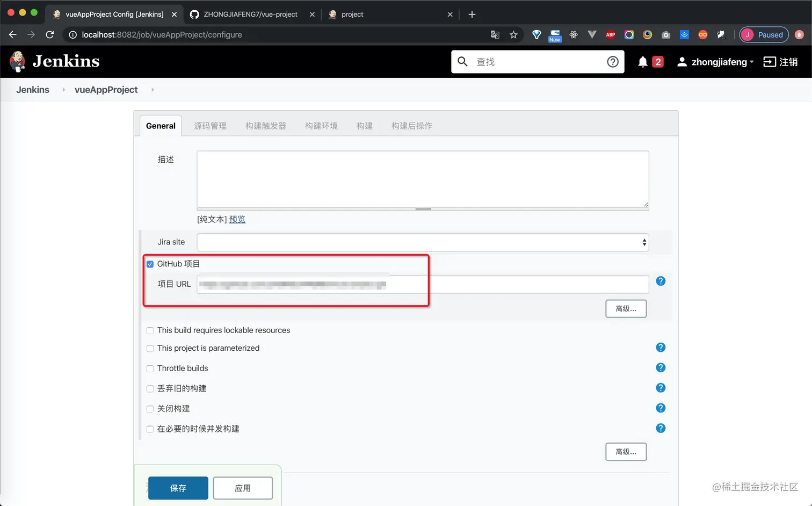Expand the Jenkins breadcrumb arrow
This screenshot has height=506, width=812.
tap(63, 90)
